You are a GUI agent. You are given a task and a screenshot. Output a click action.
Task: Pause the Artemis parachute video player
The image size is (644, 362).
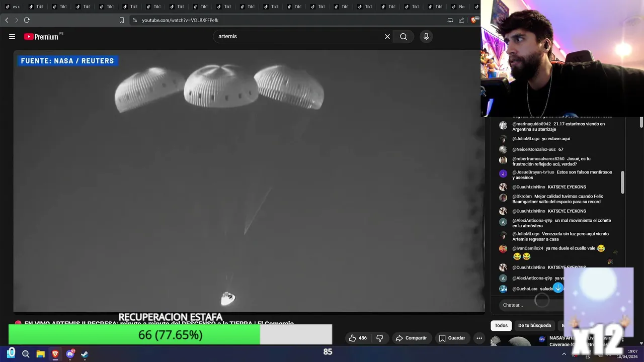click(249, 181)
